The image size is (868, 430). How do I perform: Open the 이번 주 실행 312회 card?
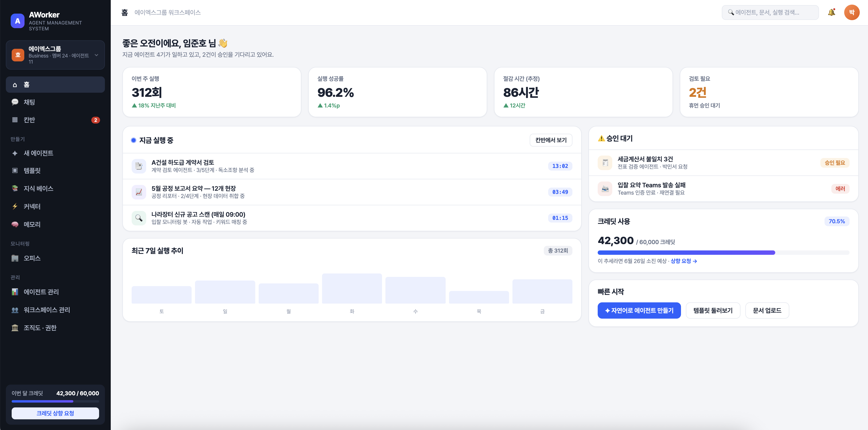click(x=212, y=92)
